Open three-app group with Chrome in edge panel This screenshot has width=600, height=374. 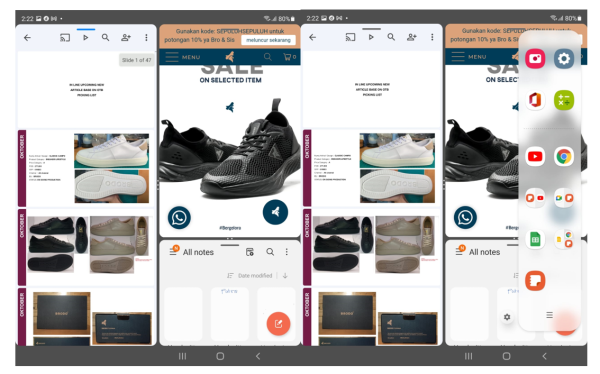[x=564, y=240]
